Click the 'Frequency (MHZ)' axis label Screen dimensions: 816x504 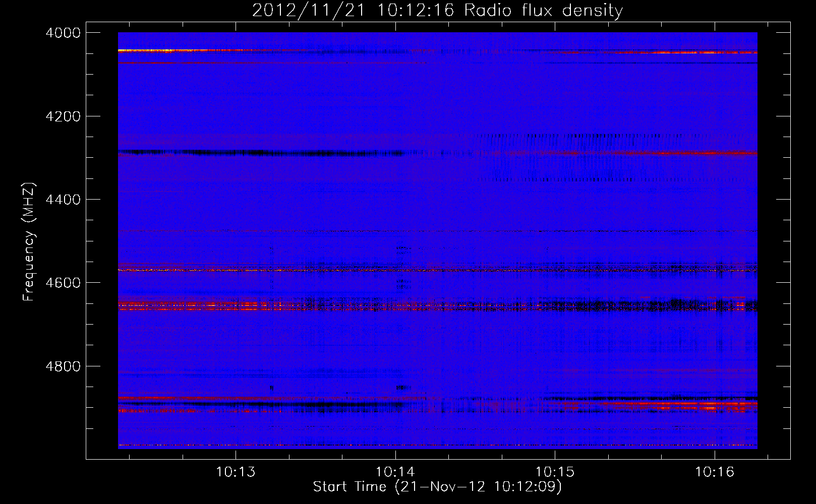pyautogui.click(x=29, y=242)
